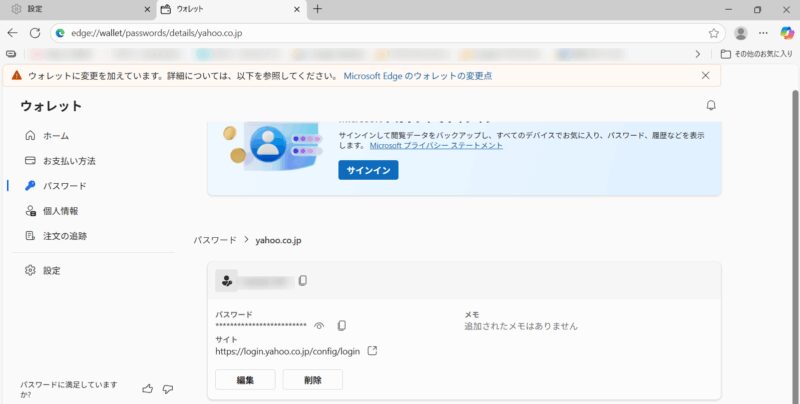Copy the password with clipboard icon
Image resolution: width=800 pixels, height=404 pixels.
tap(341, 325)
